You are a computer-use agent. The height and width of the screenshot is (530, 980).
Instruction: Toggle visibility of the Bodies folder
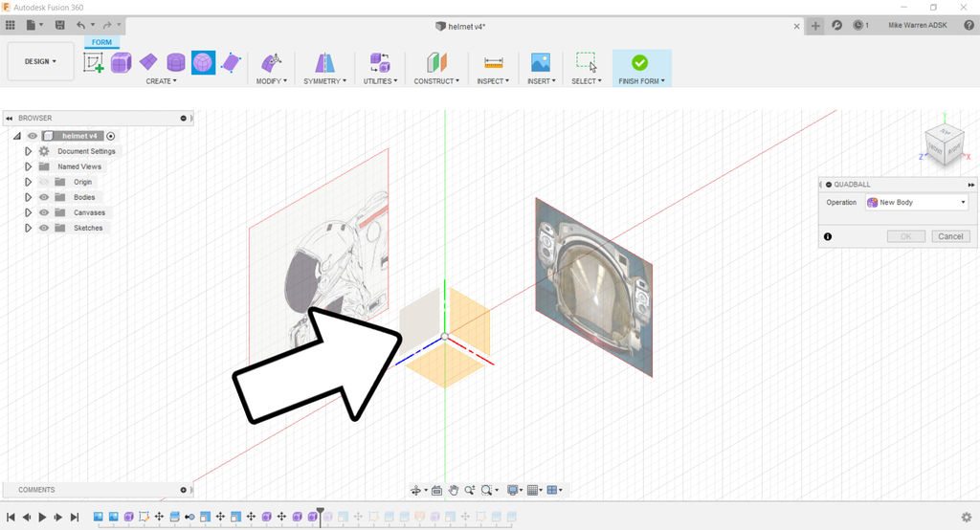[44, 197]
